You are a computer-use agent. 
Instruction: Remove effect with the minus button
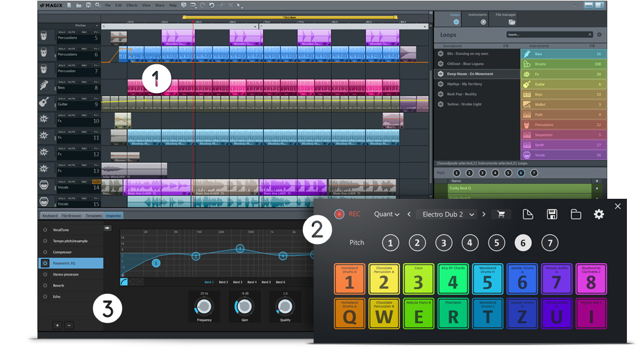(x=69, y=325)
